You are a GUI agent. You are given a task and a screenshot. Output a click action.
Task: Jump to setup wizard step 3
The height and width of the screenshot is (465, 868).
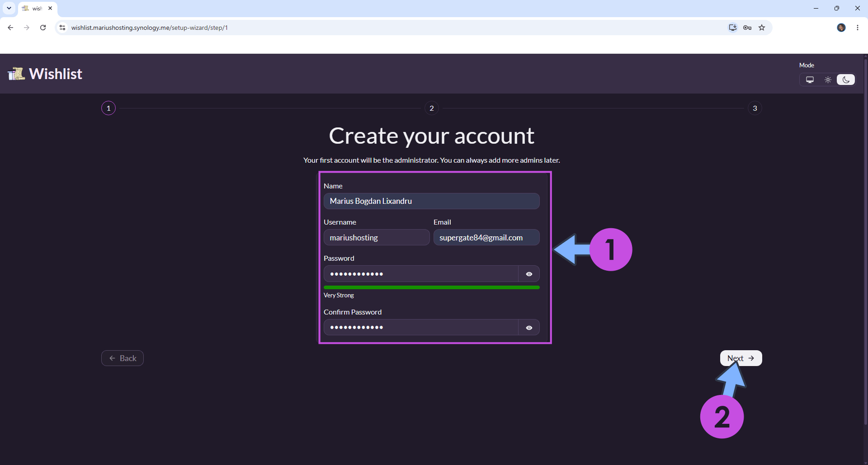755,108
